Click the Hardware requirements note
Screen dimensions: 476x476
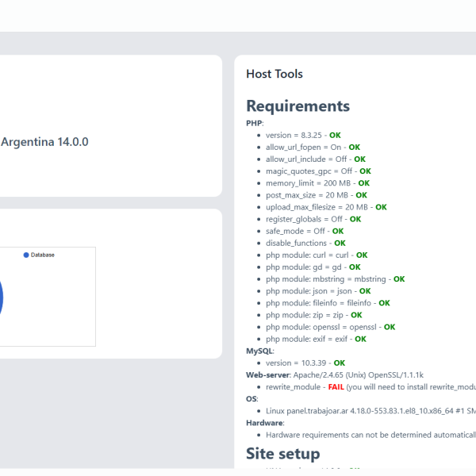370,435
